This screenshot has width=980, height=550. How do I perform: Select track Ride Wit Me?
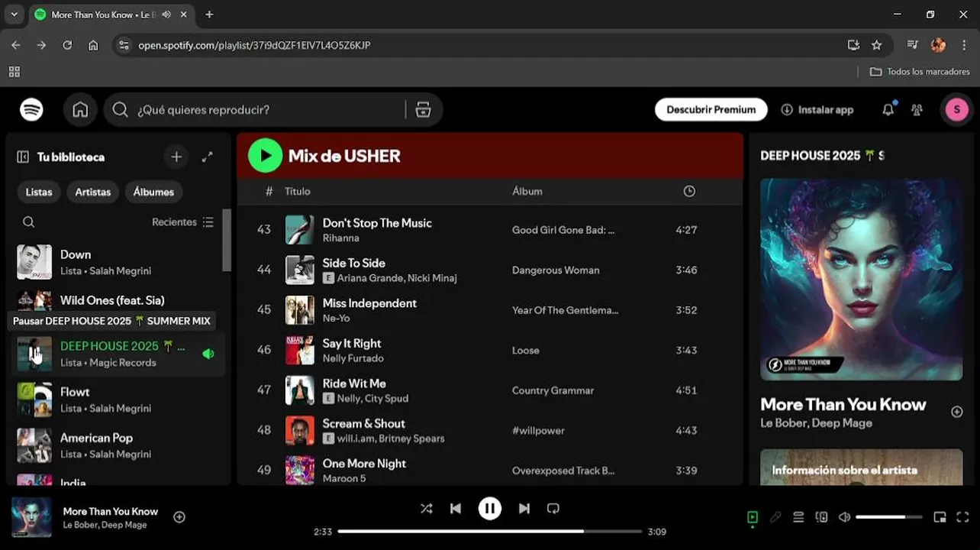point(354,383)
